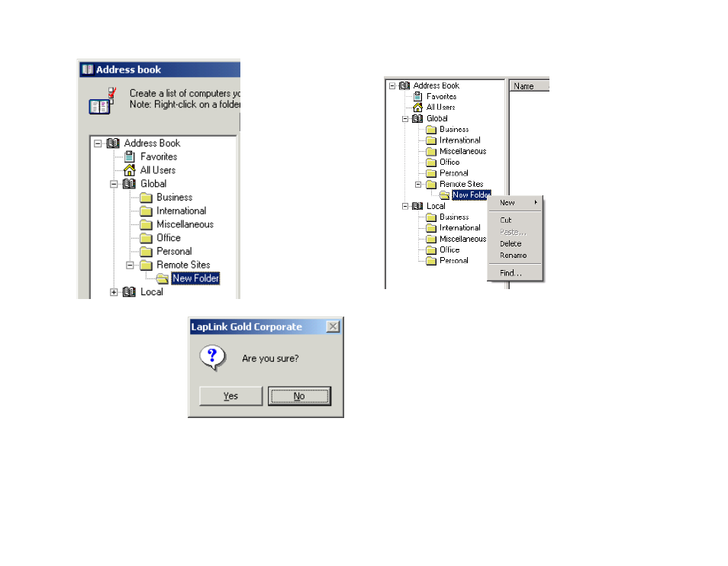Click the root Address Book icon in the titled window tree

113,143
